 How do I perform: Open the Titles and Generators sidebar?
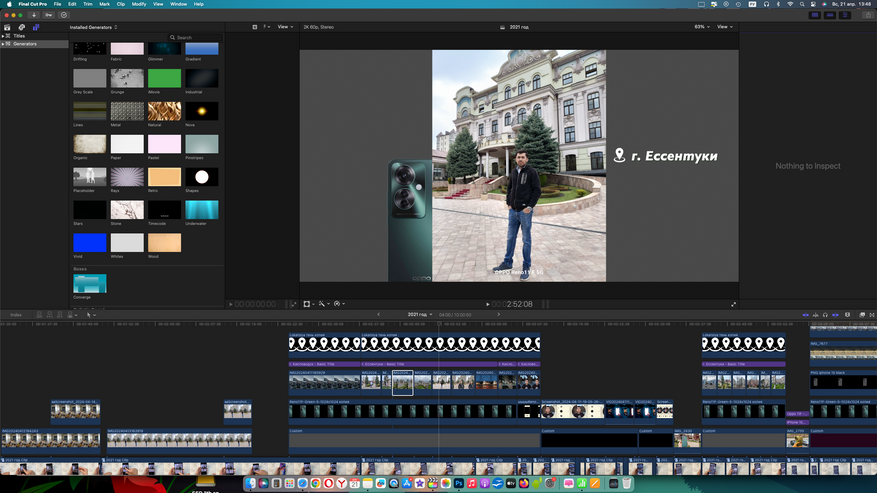tap(36, 27)
